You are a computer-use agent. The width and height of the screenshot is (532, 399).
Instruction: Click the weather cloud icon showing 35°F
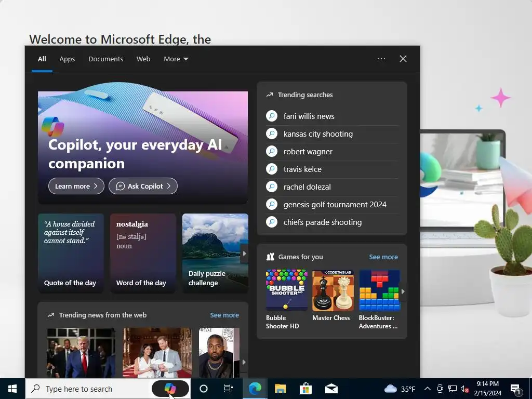(391, 389)
